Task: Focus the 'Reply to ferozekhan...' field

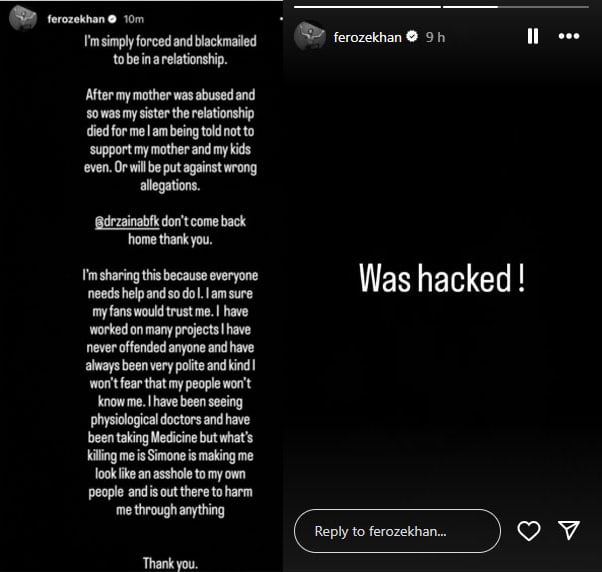Action: pos(397,531)
